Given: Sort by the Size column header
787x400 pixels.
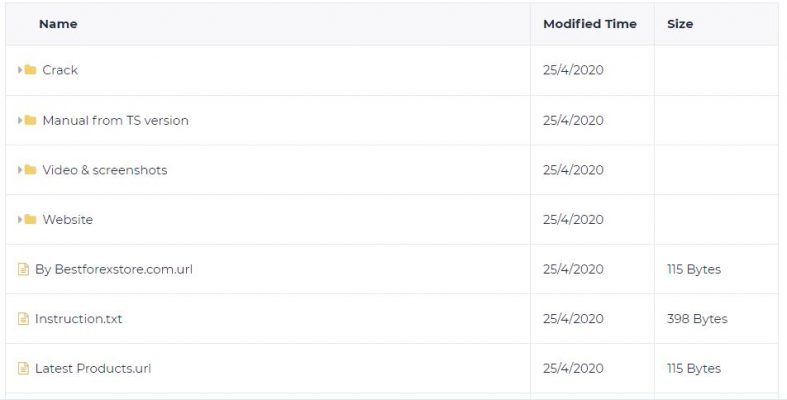Looking at the screenshot, I should 680,24.
